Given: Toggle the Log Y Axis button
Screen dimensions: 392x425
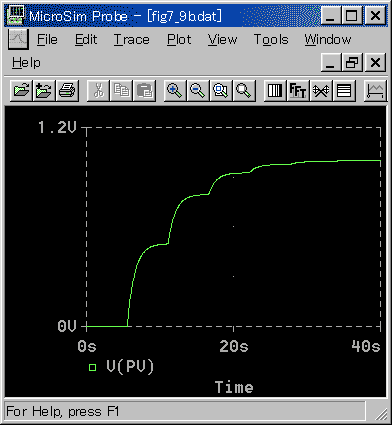Looking at the screenshot, I should (x=344, y=90).
